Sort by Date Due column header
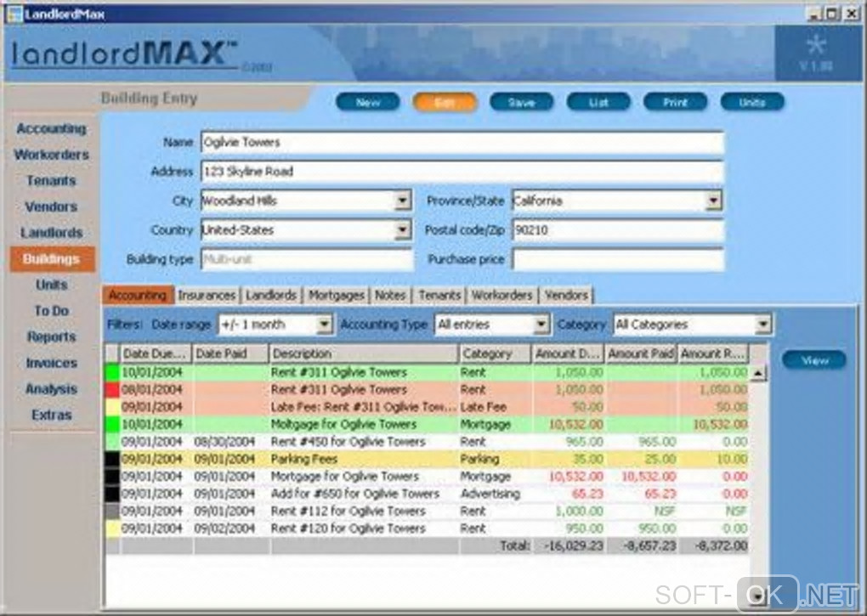 (x=156, y=353)
